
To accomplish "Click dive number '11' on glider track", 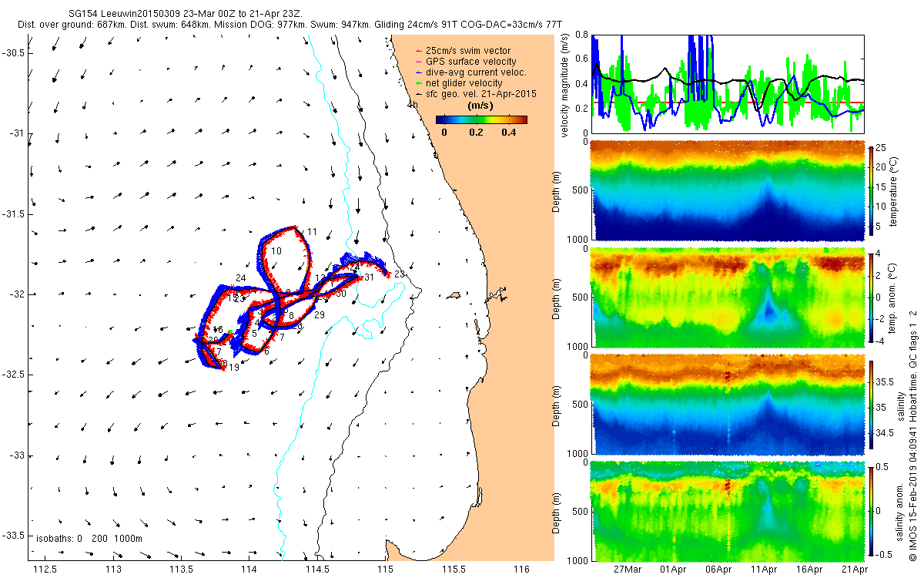I will point(312,232).
